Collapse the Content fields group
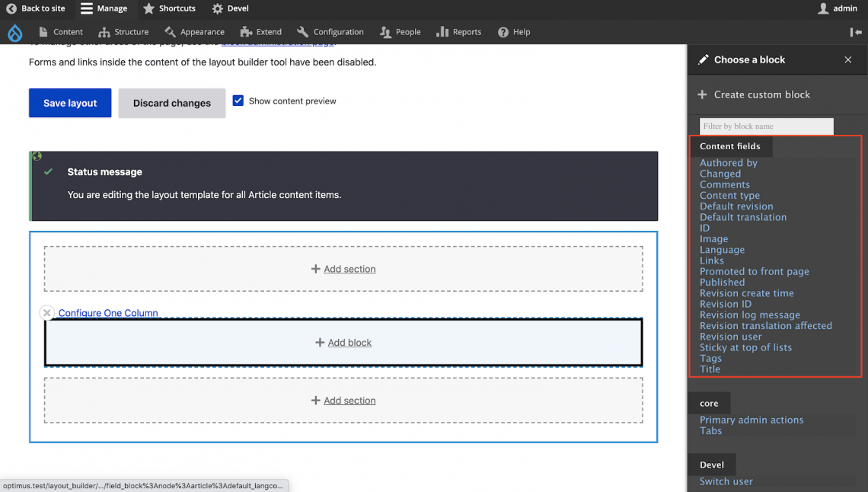 click(x=729, y=146)
